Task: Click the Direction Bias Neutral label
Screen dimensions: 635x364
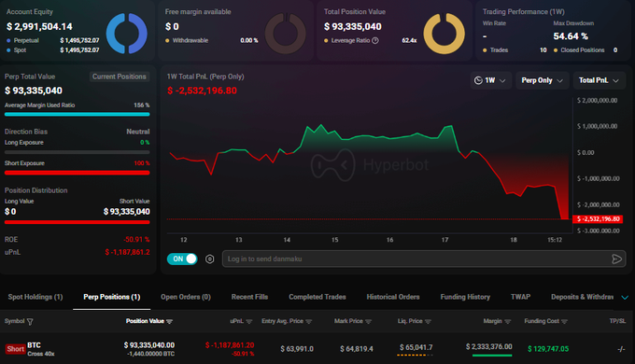Action: tap(137, 132)
